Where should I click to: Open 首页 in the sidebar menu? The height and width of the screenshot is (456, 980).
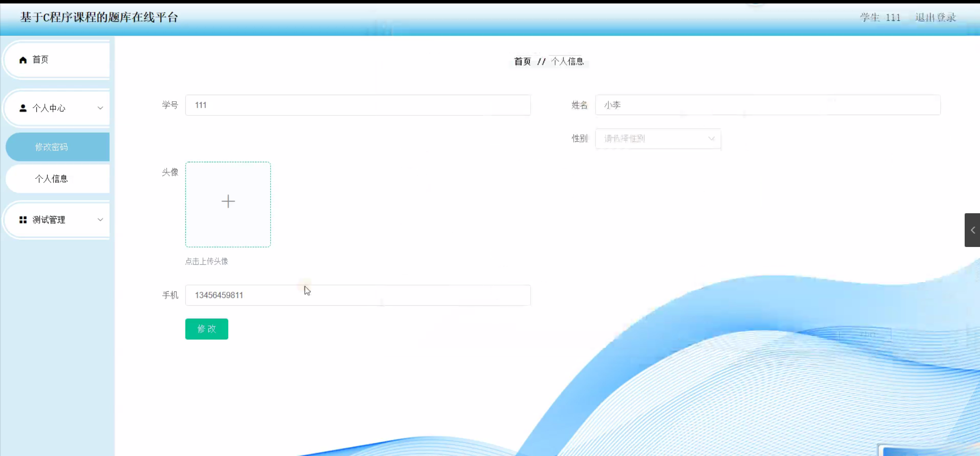pyautogui.click(x=41, y=60)
